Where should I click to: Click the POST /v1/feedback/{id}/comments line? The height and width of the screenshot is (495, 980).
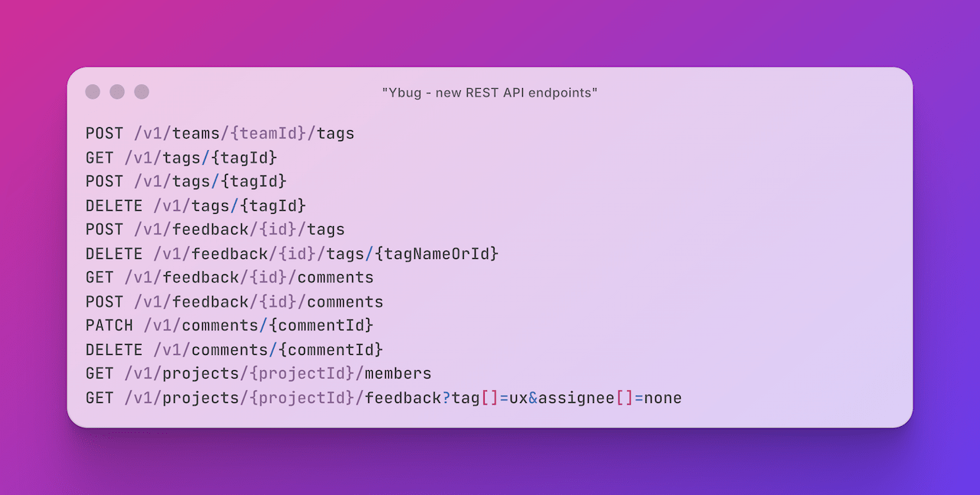[234, 302]
